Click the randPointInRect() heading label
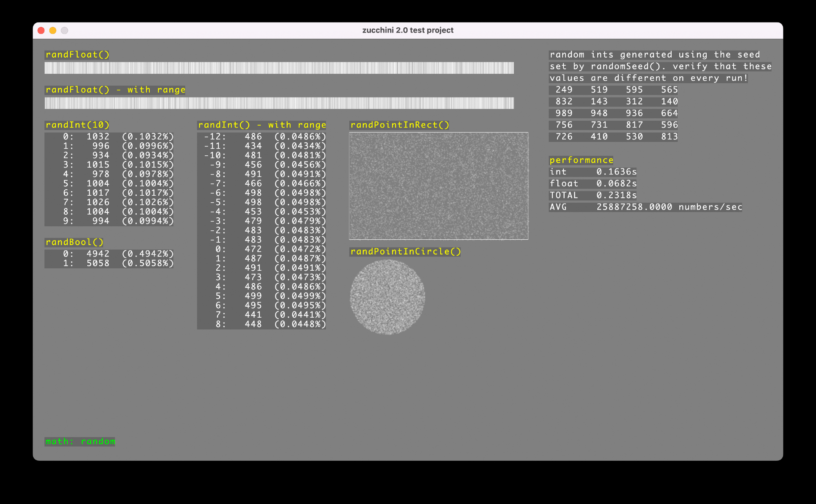The width and height of the screenshot is (816, 504). coord(399,125)
